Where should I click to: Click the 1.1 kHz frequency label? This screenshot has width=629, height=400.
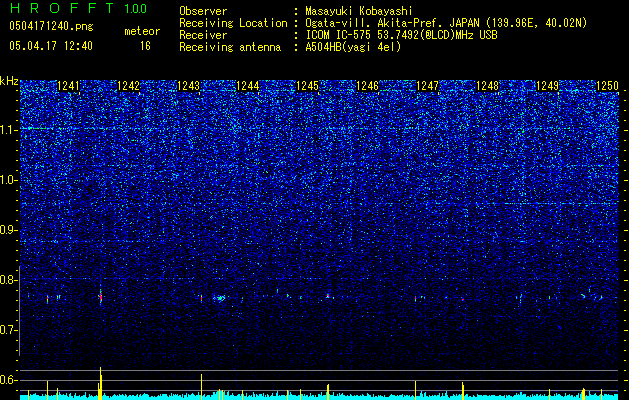(x=9, y=130)
